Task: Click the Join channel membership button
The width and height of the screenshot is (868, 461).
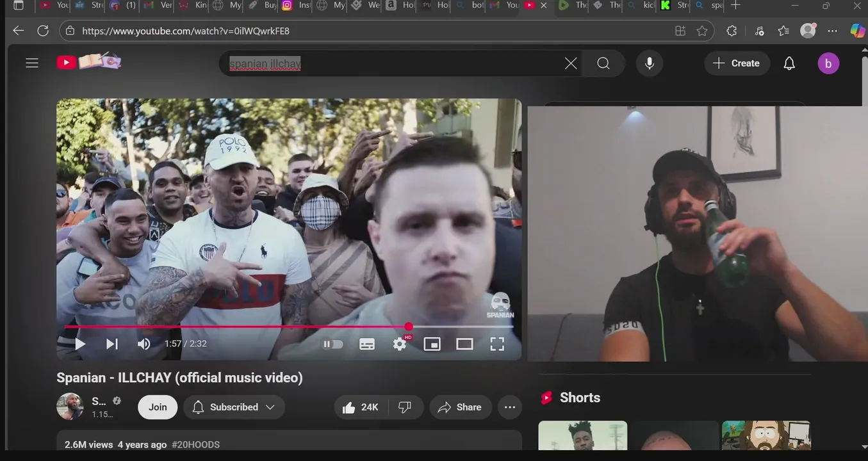Action: click(x=158, y=407)
